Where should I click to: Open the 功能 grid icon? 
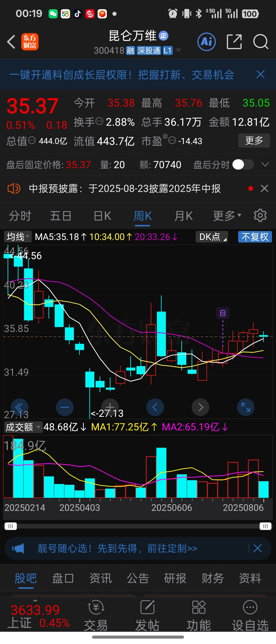pyautogui.click(x=199, y=607)
